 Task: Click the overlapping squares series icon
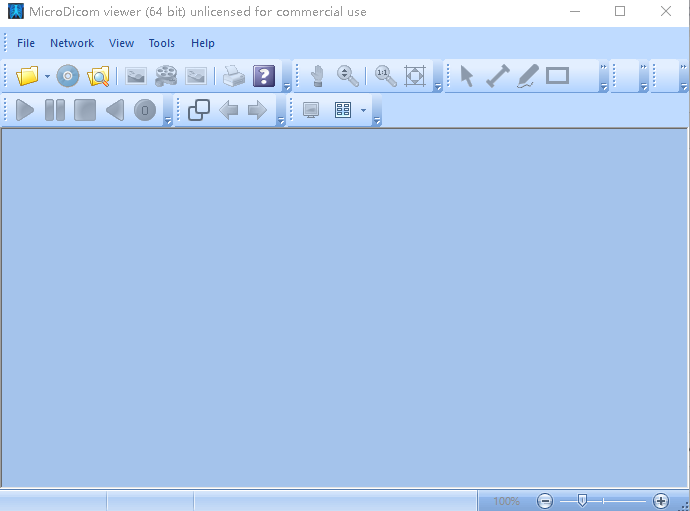(x=199, y=110)
